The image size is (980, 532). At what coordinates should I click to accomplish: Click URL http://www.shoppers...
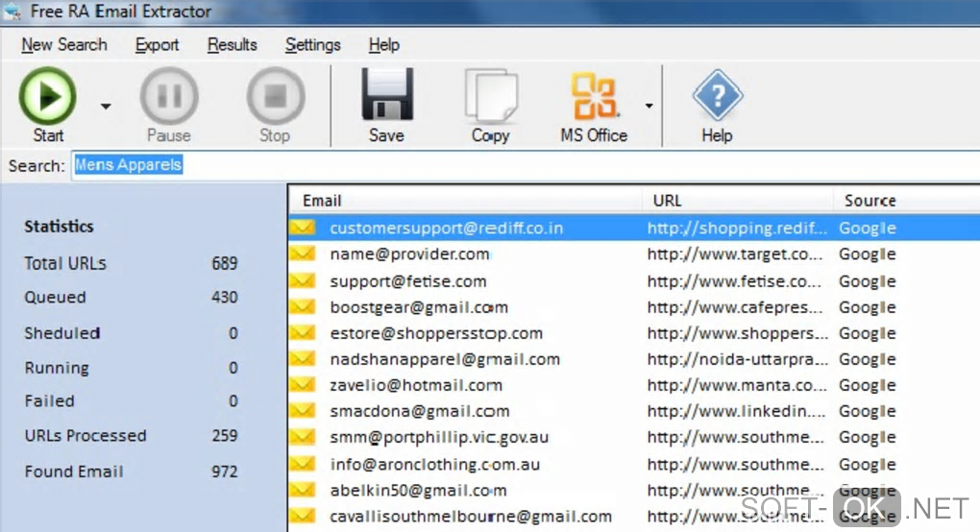pyautogui.click(x=738, y=333)
